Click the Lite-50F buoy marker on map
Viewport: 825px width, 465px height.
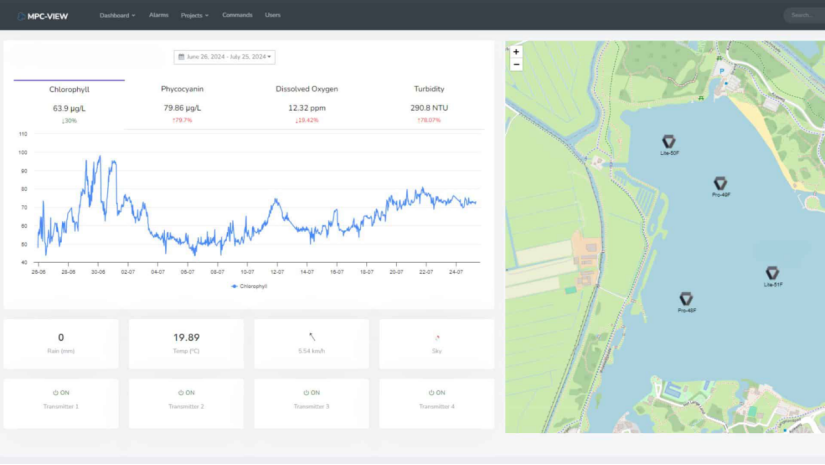(x=669, y=143)
